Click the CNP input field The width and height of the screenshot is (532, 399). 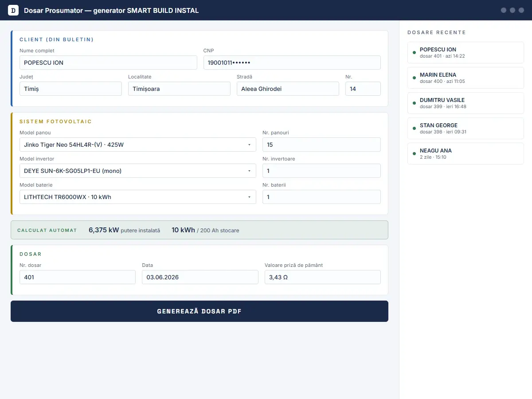pos(292,63)
